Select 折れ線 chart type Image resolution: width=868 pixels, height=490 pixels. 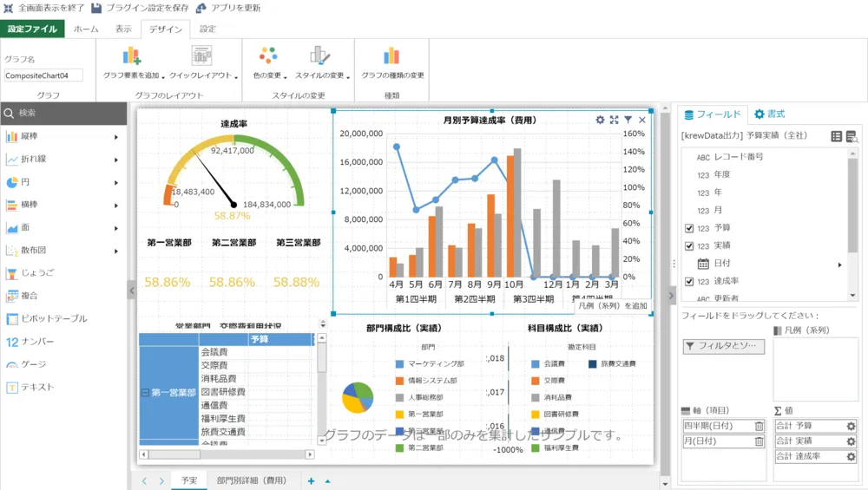click(x=63, y=160)
